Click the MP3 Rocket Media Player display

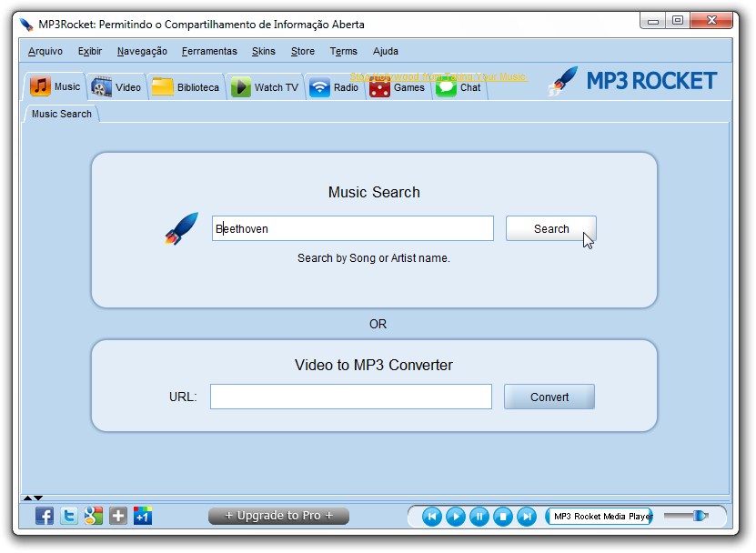pyautogui.click(x=599, y=517)
